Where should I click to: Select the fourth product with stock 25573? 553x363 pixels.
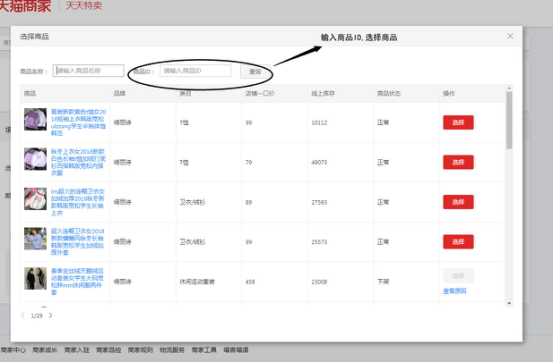[458, 242]
